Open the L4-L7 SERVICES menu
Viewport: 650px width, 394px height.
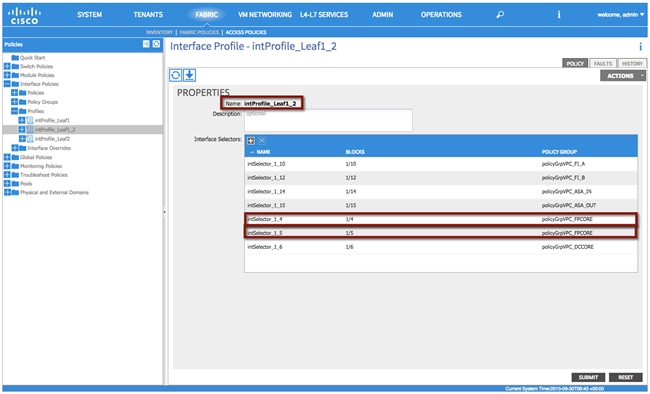(324, 15)
